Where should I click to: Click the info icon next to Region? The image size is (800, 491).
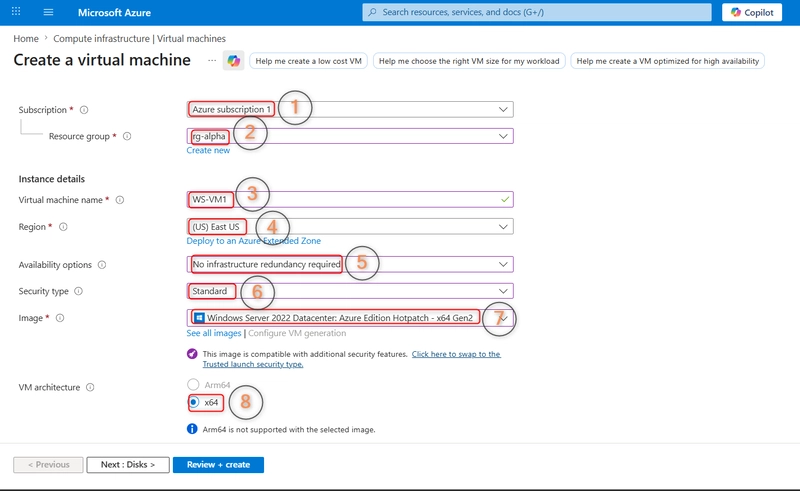point(63,227)
